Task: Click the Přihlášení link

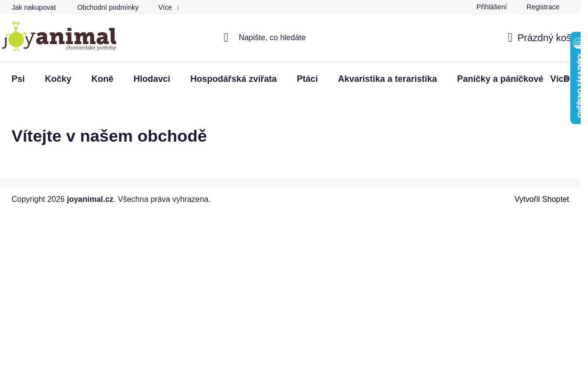Action: pyautogui.click(x=491, y=7)
